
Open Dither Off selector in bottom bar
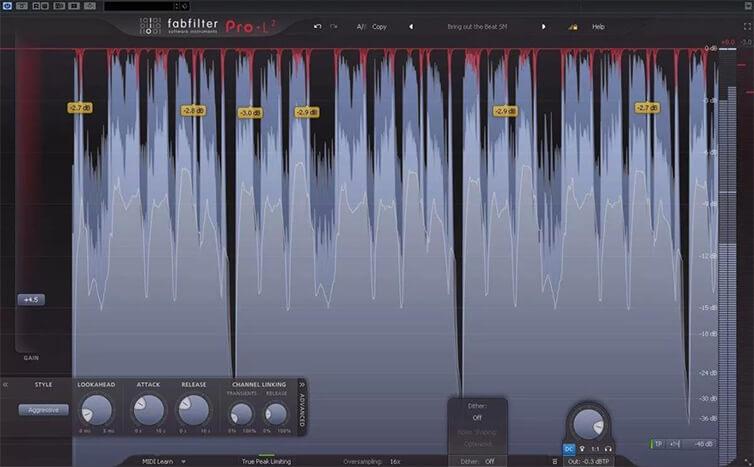[477, 461]
